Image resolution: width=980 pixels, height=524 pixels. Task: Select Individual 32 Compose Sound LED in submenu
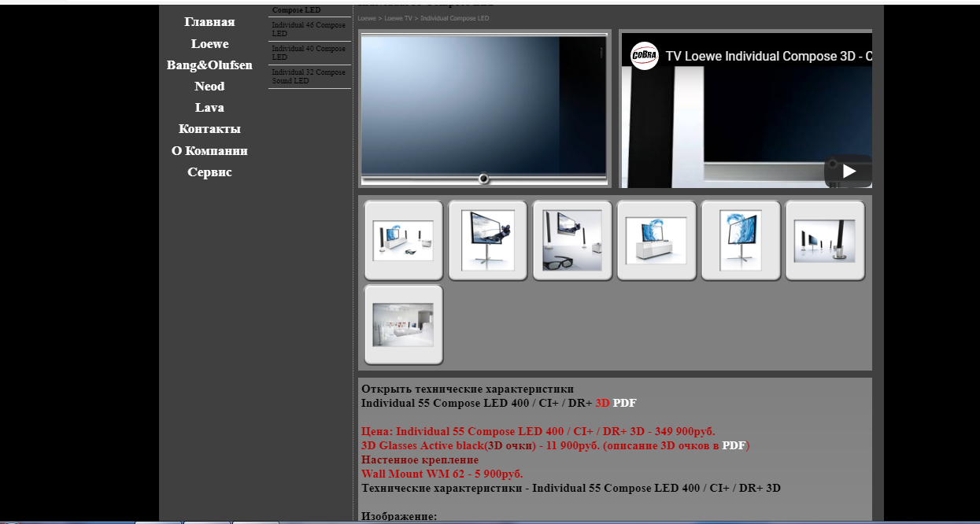(x=309, y=76)
